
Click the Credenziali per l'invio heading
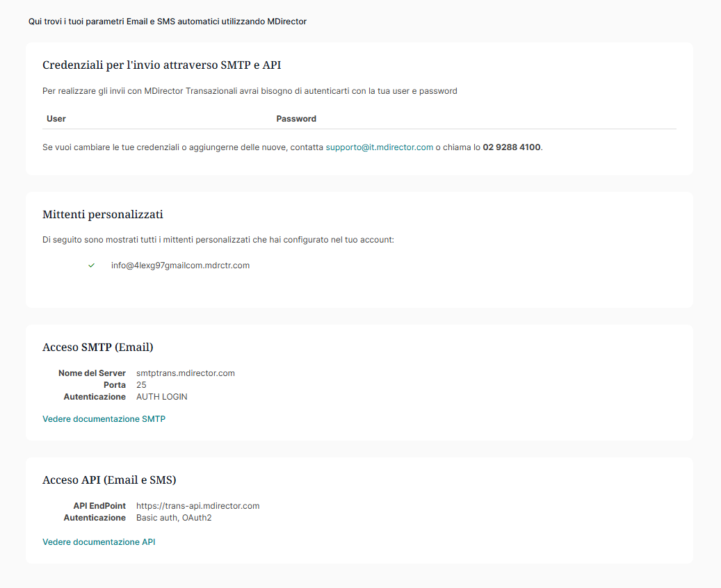[161, 65]
